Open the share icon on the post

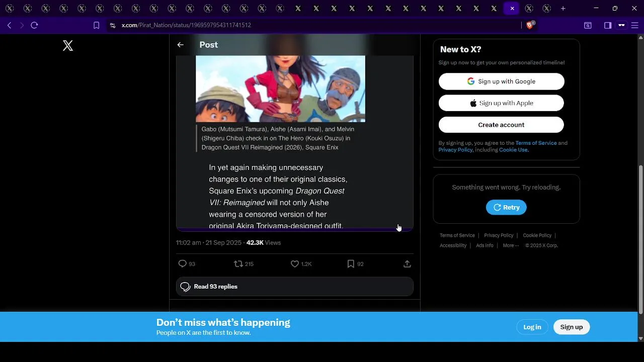tap(408, 263)
